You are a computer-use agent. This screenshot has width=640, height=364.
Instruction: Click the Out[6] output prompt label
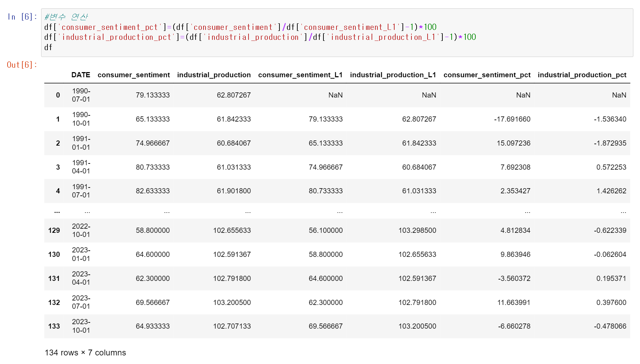(x=22, y=65)
